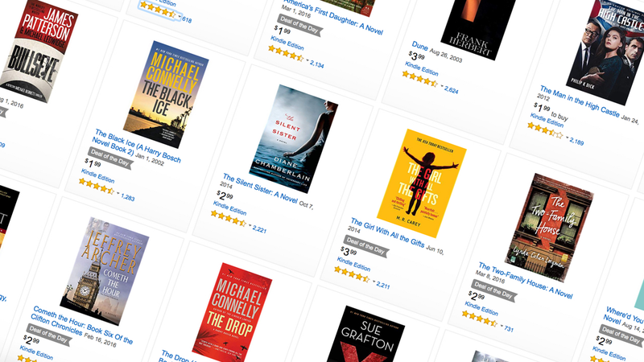
Task: Click Kindle Edition link under The Girl With All the Gifts
Action: (x=353, y=264)
